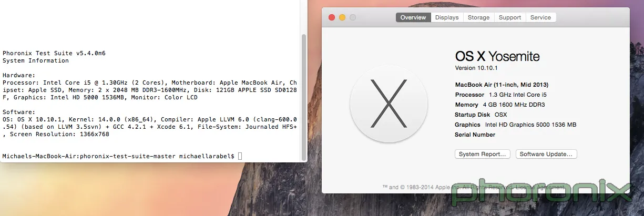Select the Service tab
Viewport: 644px width, 216px height.
[x=540, y=17]
